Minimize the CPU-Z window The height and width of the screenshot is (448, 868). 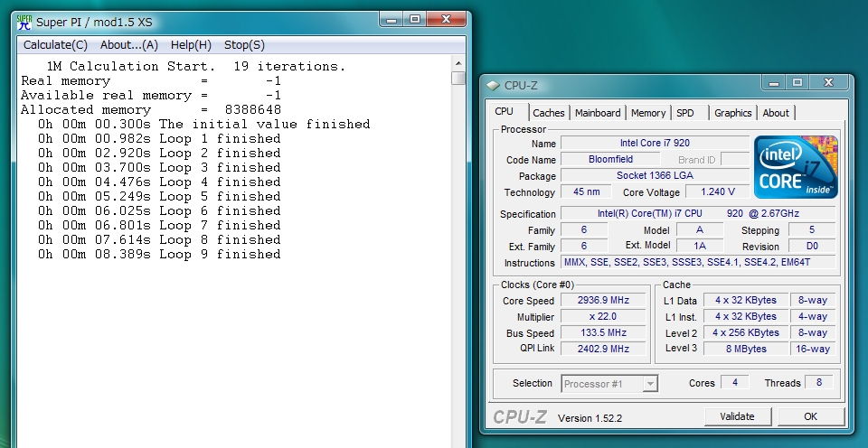769,83
